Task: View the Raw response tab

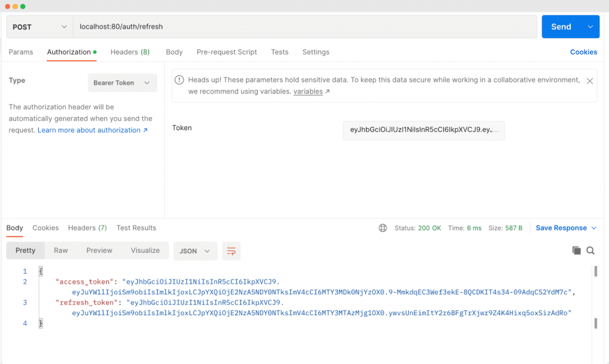Action: click(60, 250)
